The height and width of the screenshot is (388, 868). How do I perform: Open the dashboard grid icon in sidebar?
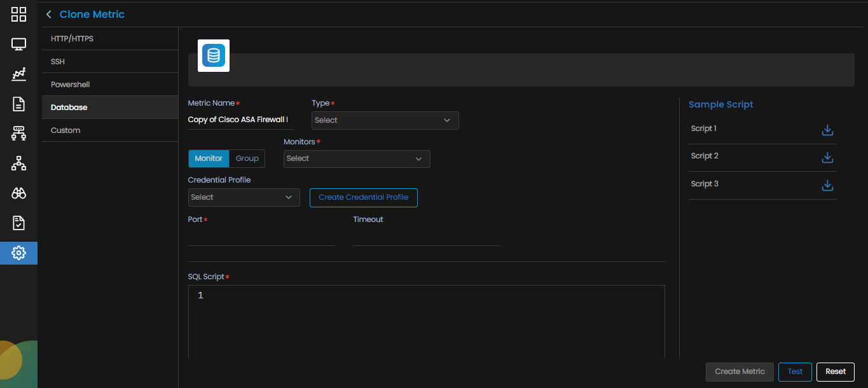tap(18, 14)
